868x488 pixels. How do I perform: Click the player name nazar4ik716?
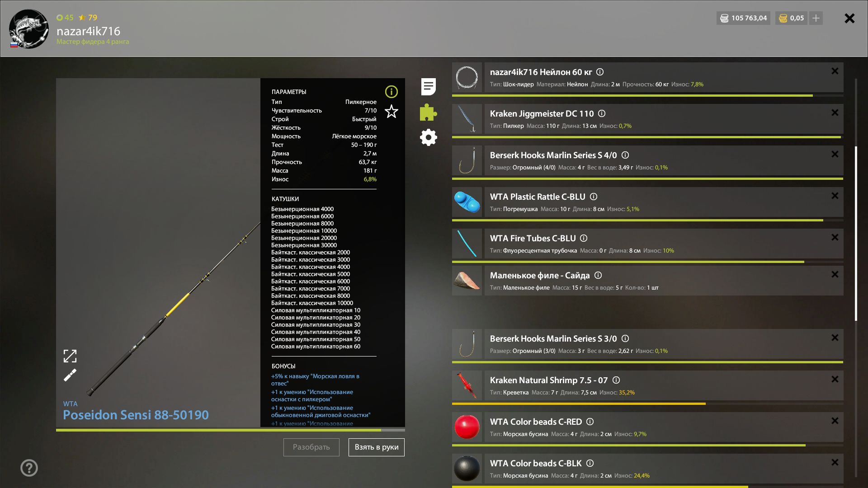88,31
